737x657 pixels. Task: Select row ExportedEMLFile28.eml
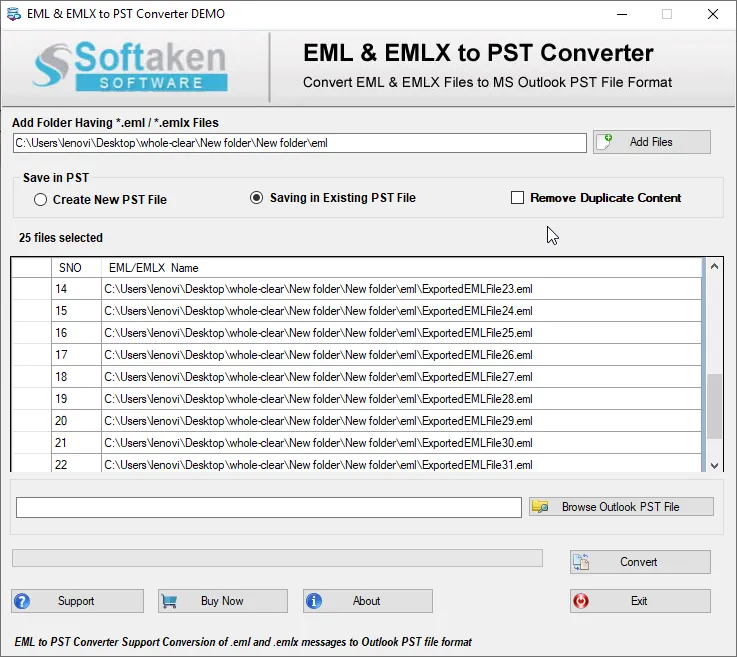click(357, 399)
